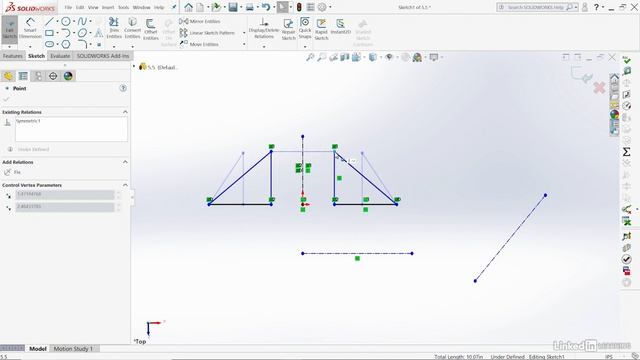Switch to the SOLIDWORKS Add-Ins tab
This screenshot has width=640, height=360.
coord(103,56)
